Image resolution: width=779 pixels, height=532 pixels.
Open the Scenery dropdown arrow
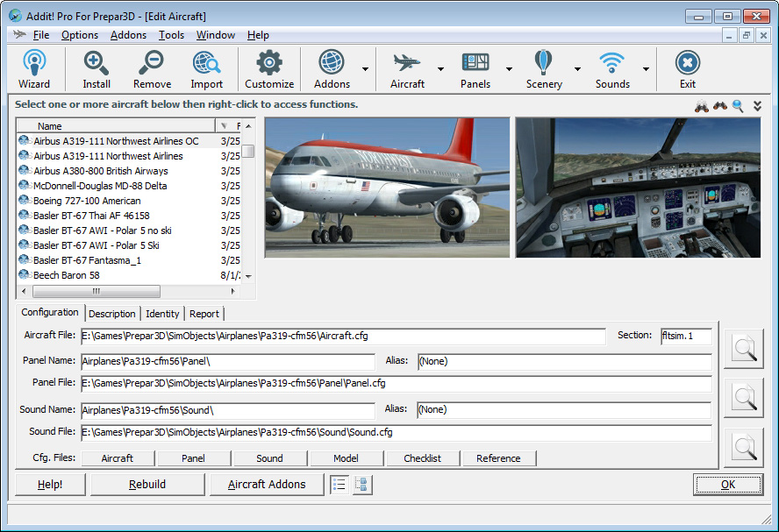tap(577, 69)
